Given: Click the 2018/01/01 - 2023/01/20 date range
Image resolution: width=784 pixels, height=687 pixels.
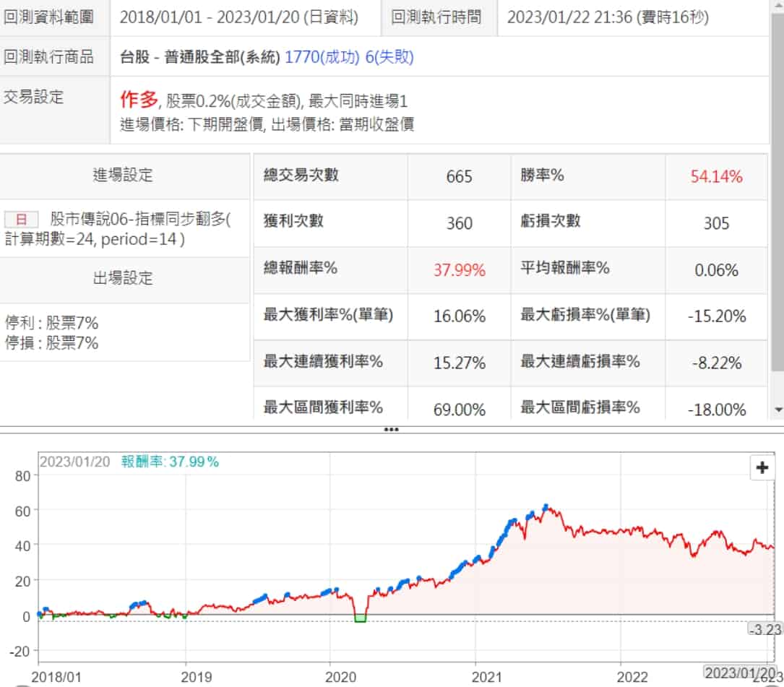Looking at the screenshot, I should (238, 18).
